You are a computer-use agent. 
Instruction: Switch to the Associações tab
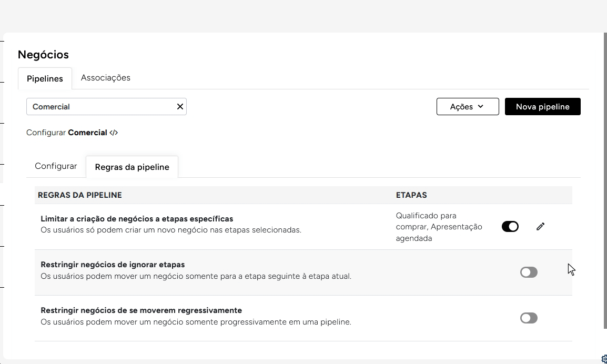pos(105,78)
